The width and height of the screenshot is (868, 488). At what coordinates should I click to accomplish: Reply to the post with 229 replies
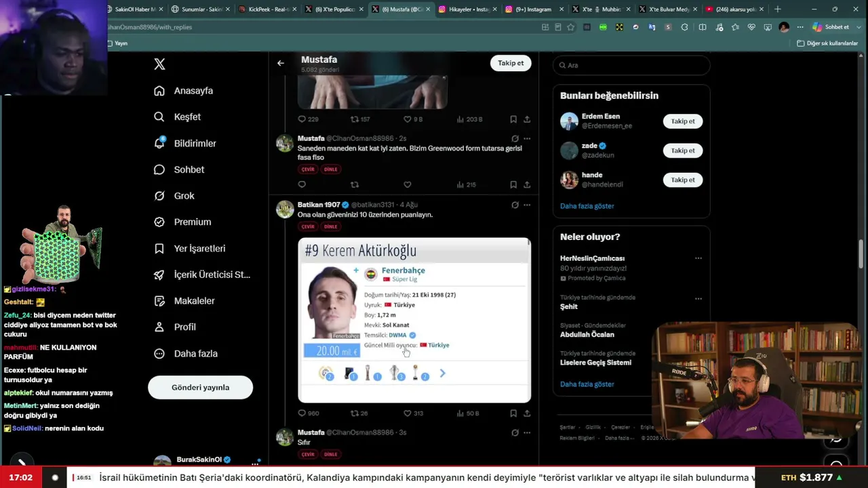[302, 119]
